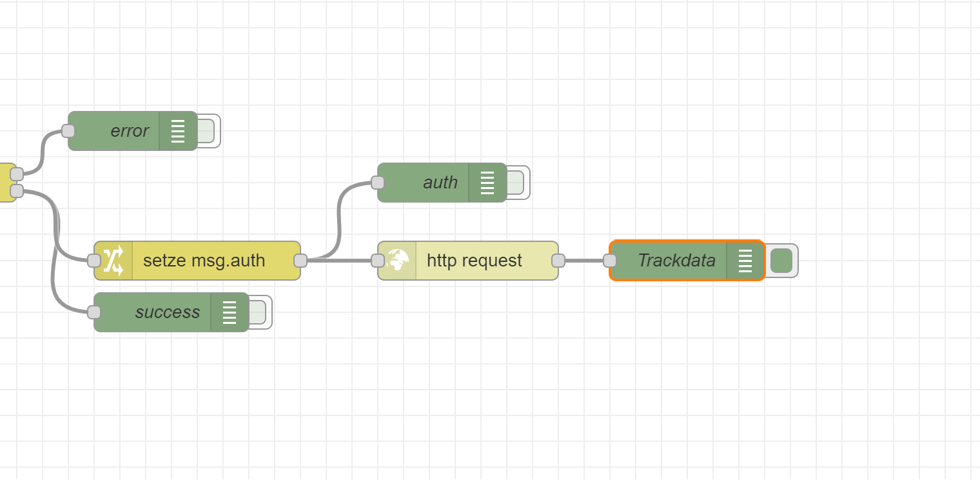This screenshot has height=480, width=980.
Task: Click the shuffle icon on setze msg.auth node
Action: [x=113, y=261]
